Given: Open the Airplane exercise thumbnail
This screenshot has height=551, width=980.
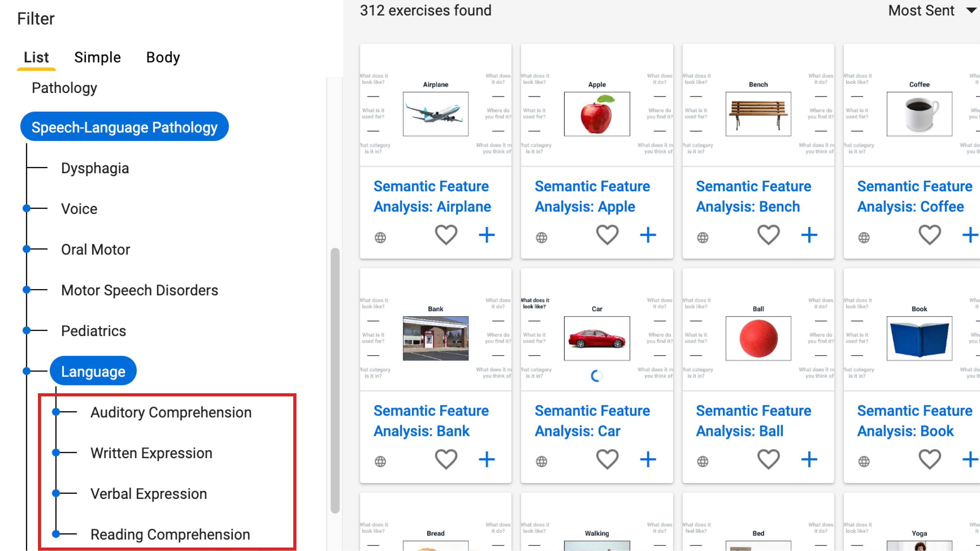Looking at the screenshot, I should click(435, 114).
